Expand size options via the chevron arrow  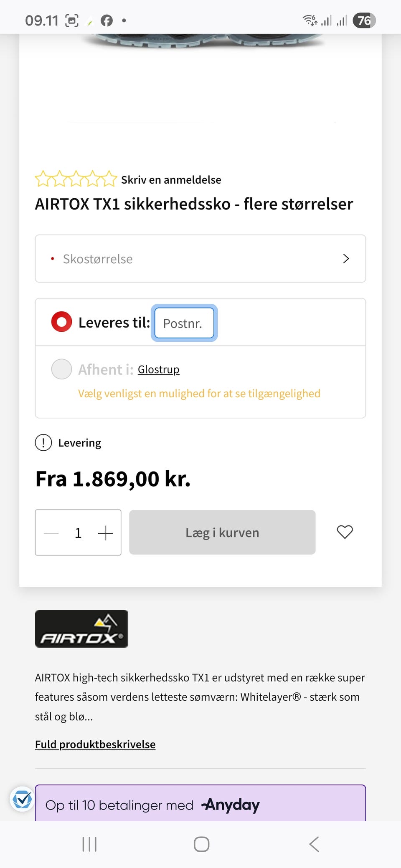click(x=346, y=259)
